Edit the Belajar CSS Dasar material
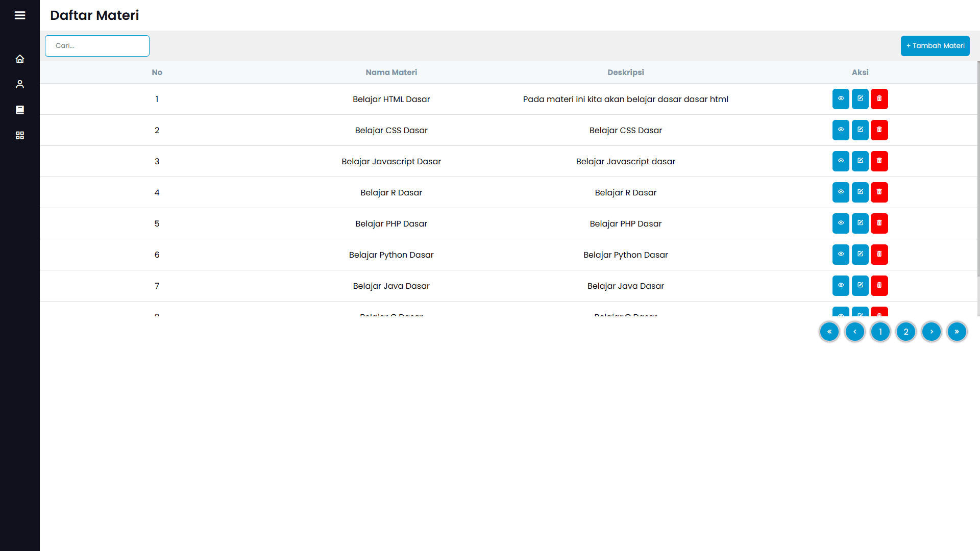This screenshot has height=551, width=980. click(860, 130)
